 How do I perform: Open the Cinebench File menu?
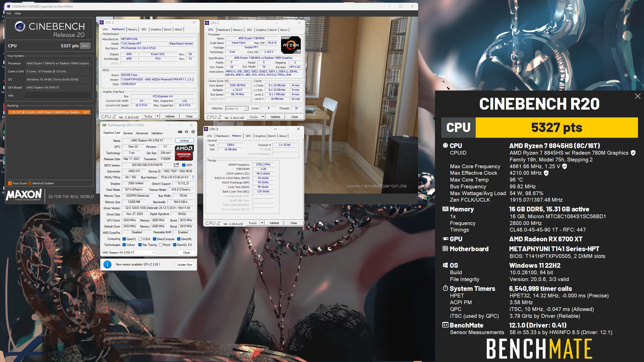pyautogui.click(x=9, y=13)
